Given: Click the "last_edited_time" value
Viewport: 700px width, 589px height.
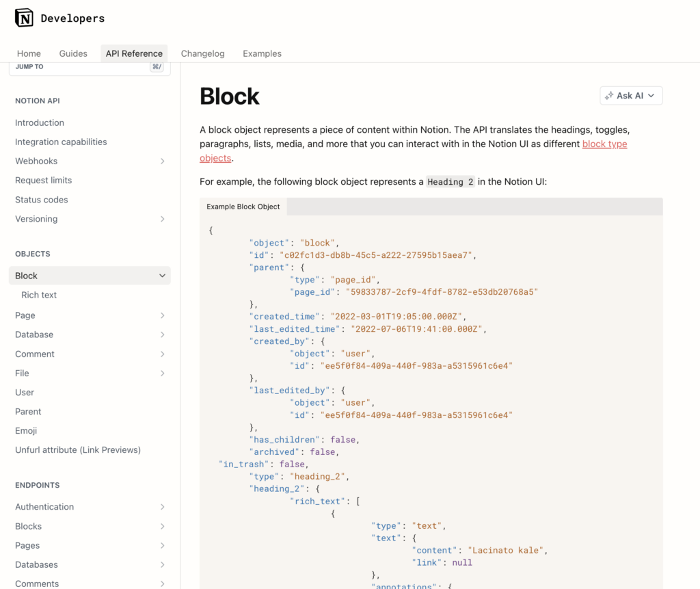Looking at the screenshot, I should pyautogui.click(x=416, y=329).
